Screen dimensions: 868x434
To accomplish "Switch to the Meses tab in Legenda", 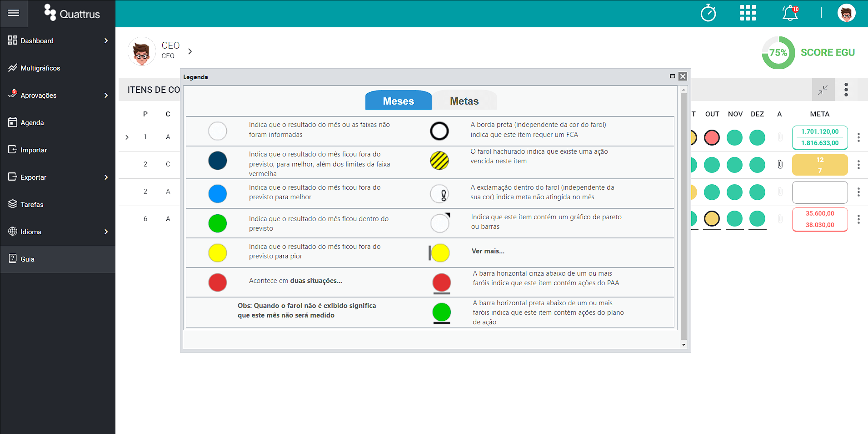I will point(398,101).
